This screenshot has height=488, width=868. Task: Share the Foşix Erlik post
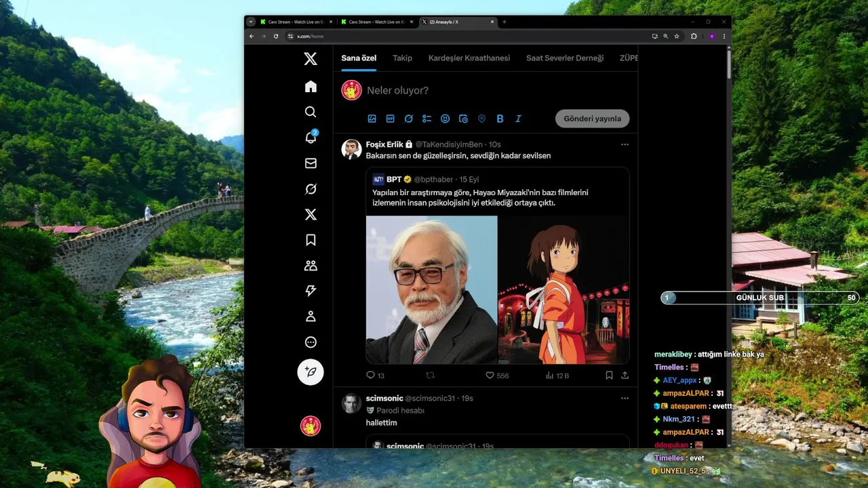[625, 375]
